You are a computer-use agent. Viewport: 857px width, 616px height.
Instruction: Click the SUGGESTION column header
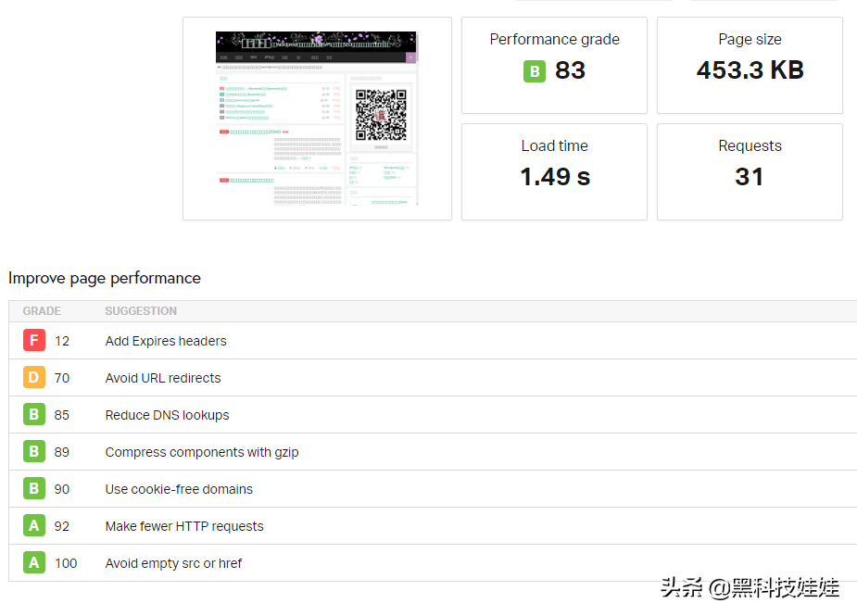141,311
